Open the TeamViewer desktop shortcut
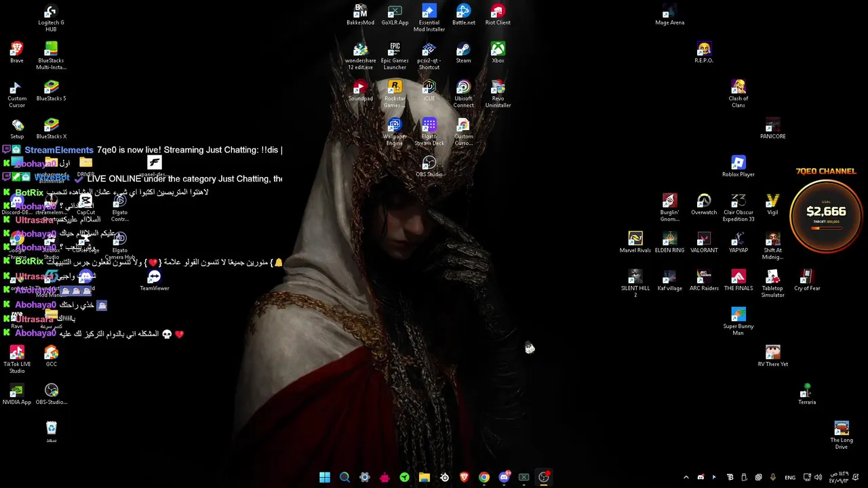Viewport: 868px width, 488px height. pos(155,281)
